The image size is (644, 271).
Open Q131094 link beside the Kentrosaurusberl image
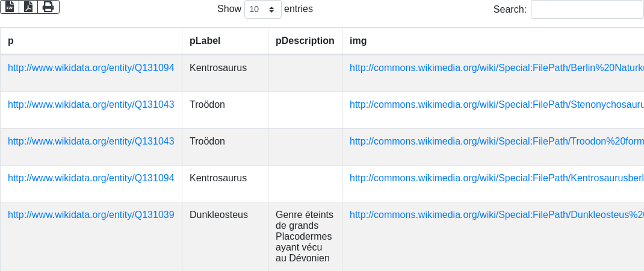tap(91, 178)
